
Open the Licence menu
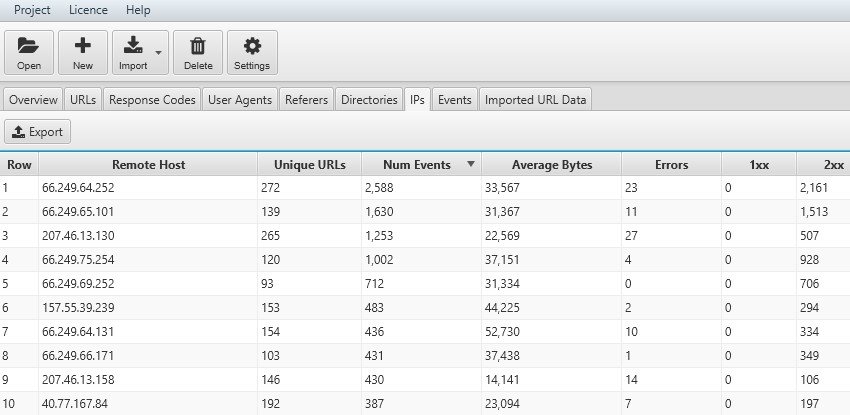(88, 10)
